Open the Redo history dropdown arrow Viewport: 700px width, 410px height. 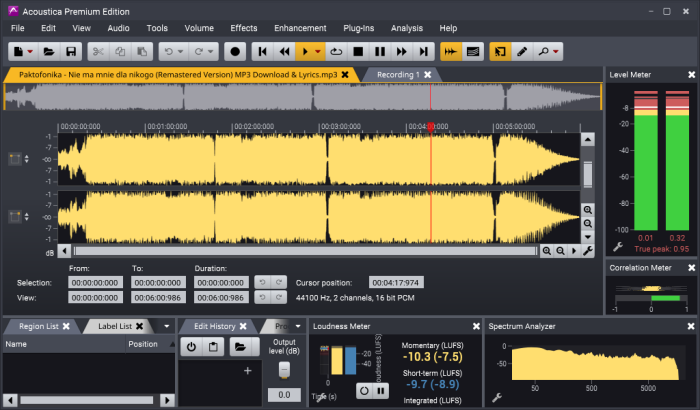(x=211, y=52)
